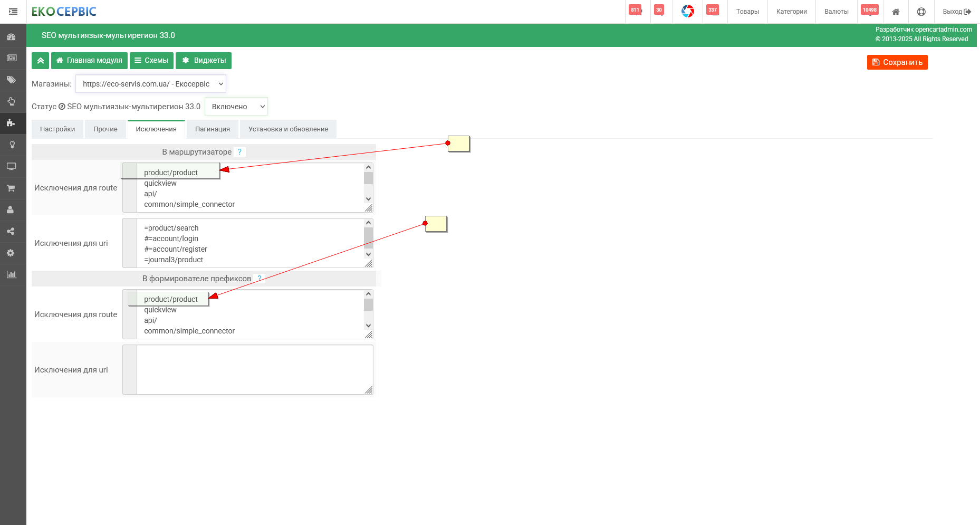
Task: Open the notification with badge 337
Action: coord(713,11)
